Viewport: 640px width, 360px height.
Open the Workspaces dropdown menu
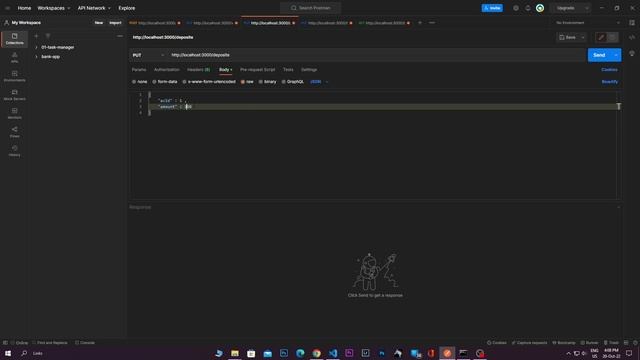coord(53,8)
